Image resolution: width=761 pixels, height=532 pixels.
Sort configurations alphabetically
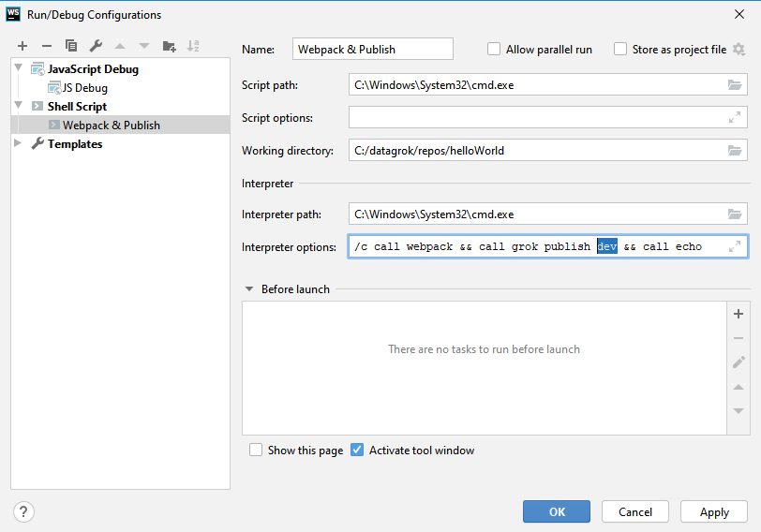[193, 46]
